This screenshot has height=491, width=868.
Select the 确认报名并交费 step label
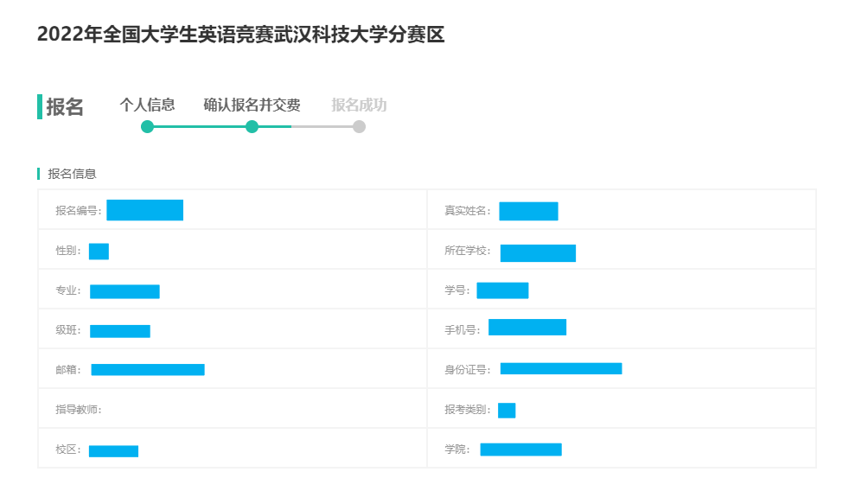252,105
